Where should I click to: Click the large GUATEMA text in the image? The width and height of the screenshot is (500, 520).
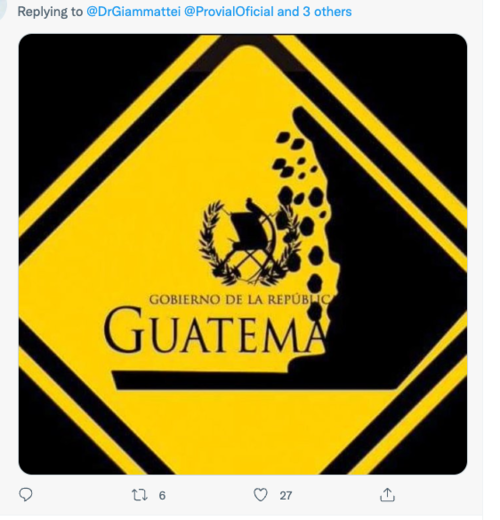pos(213,330)
